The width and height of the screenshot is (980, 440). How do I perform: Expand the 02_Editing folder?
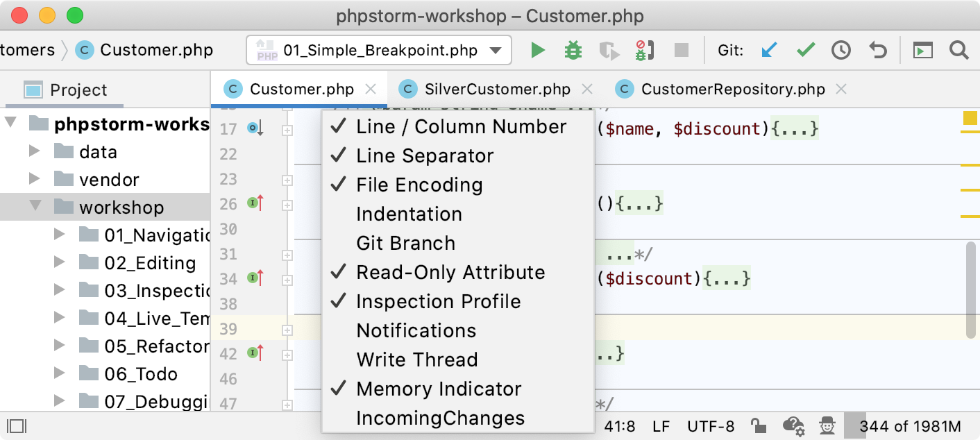59,262
